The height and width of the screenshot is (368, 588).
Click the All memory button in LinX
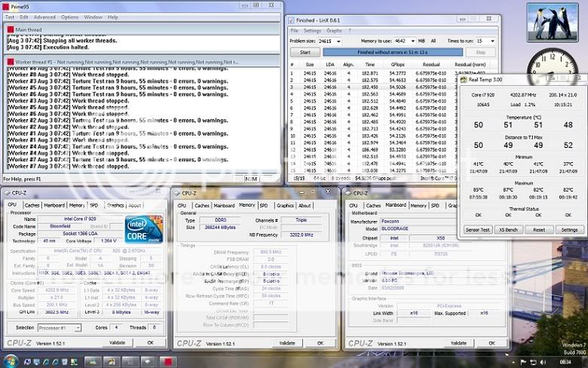click(x=433, y=41)
